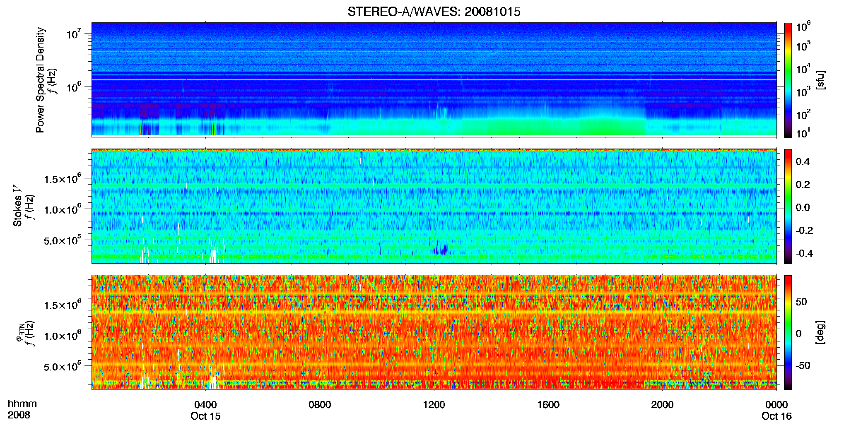
Task: Click the Oct 15 date label
Action: [205, 416]
